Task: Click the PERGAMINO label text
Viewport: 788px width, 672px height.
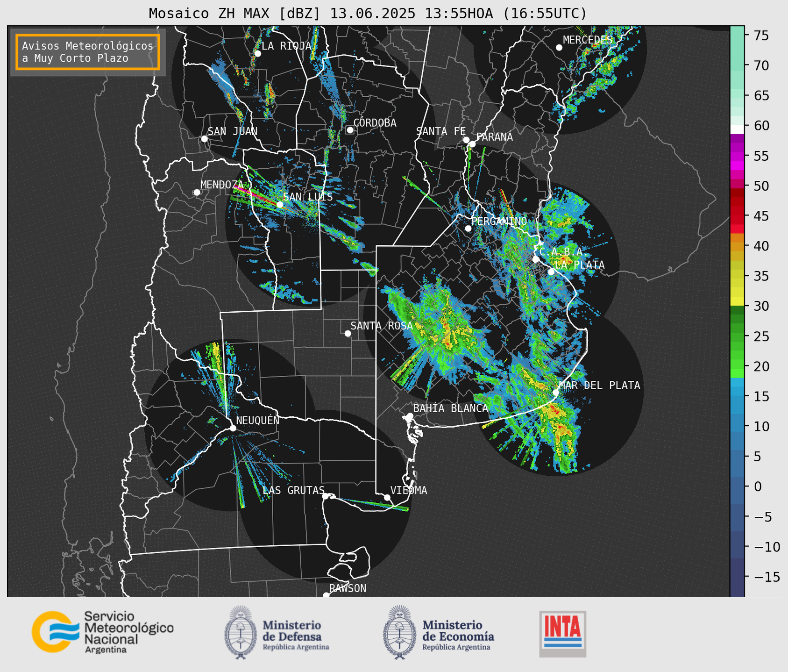Action: [499, 221]
